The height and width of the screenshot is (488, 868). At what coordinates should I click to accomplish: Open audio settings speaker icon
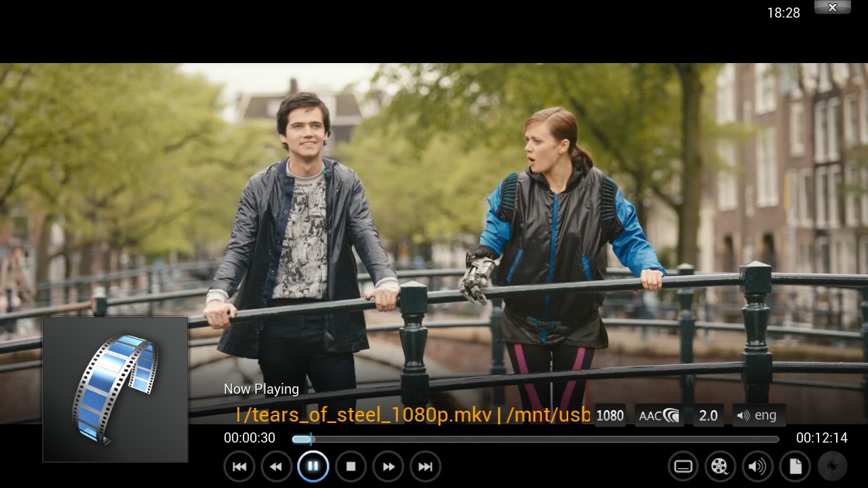757,466
